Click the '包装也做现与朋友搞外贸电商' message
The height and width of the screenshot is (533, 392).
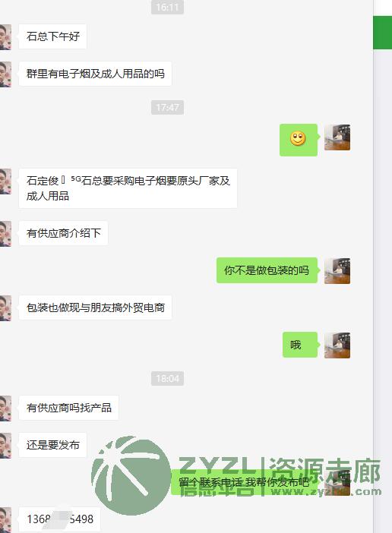[x=95, y=307]
